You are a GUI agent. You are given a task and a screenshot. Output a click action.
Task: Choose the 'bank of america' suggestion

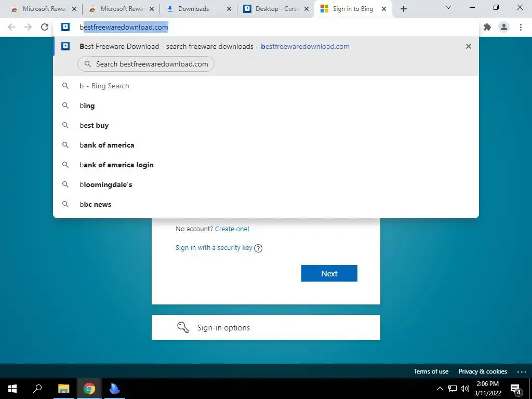[266, 145]
